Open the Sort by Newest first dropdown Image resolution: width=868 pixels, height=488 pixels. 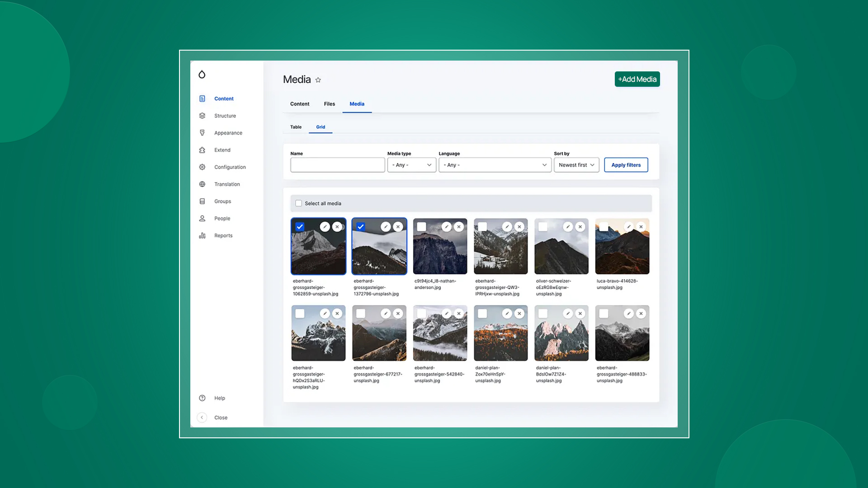(576, 165)
